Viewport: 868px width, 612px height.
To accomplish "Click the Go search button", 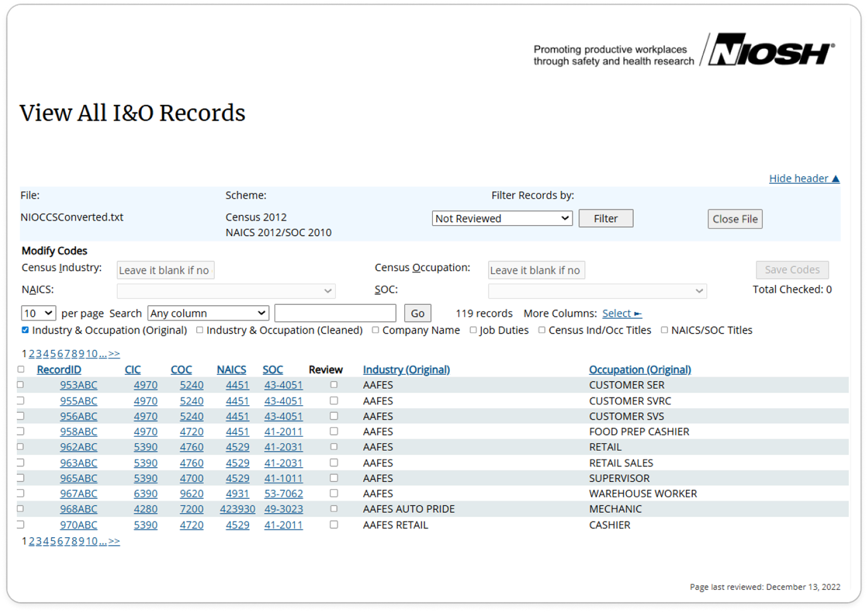I will coord(417,313).
